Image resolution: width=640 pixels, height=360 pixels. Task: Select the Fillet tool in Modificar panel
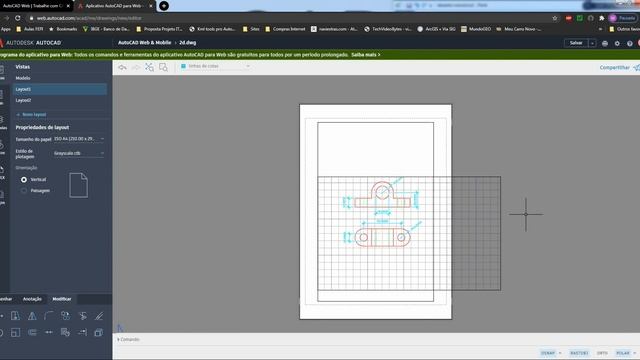click(49, 316)
